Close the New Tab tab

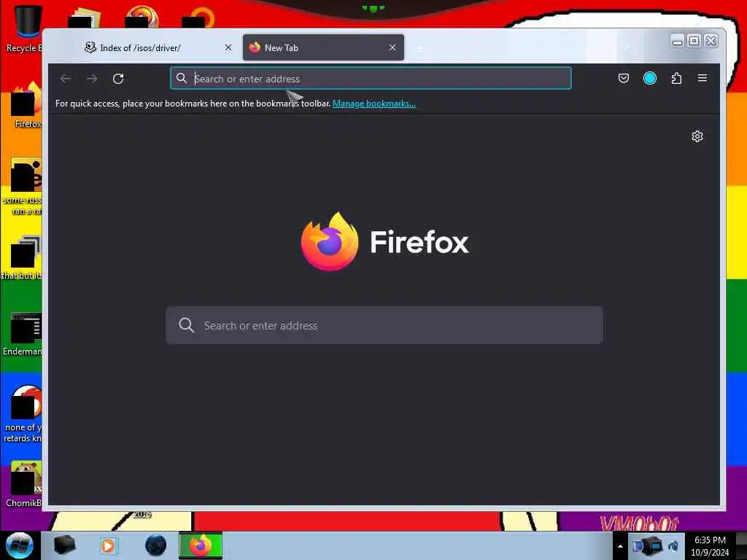click(x=392, y=47)
